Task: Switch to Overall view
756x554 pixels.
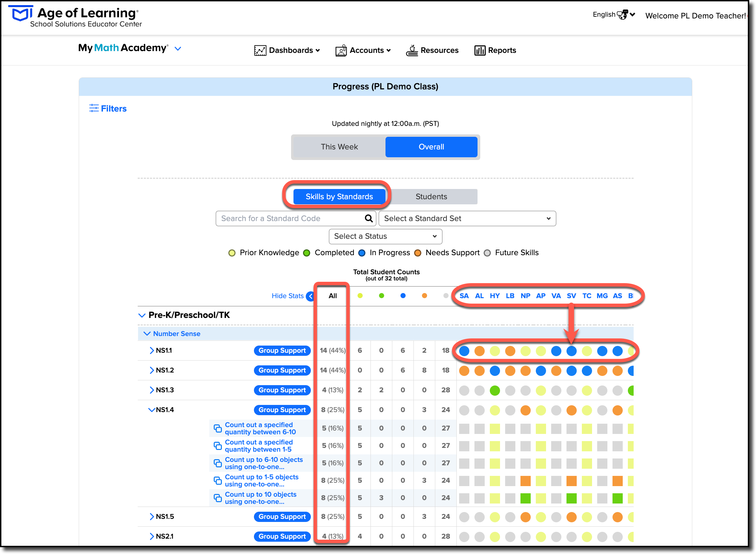Action: 431,147
